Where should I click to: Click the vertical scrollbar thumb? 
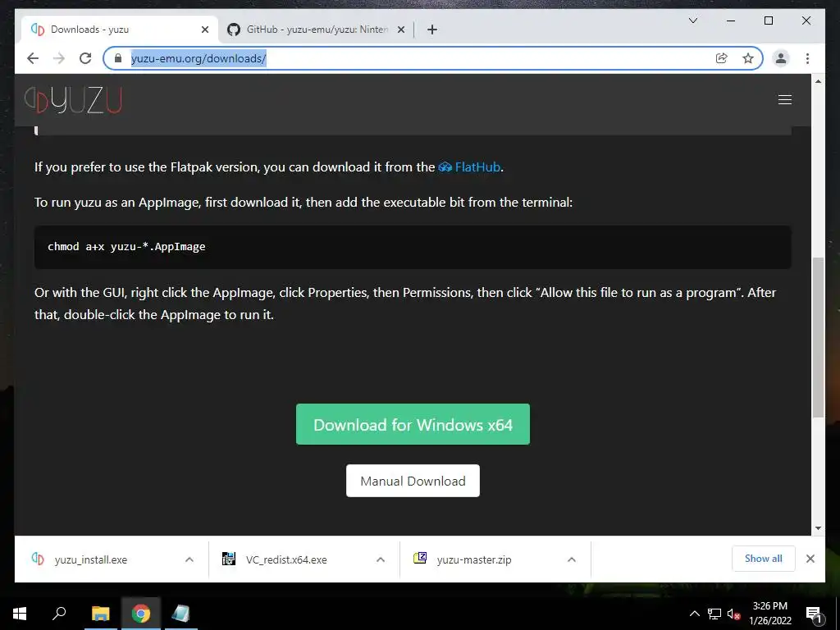[x=818, y=337]
